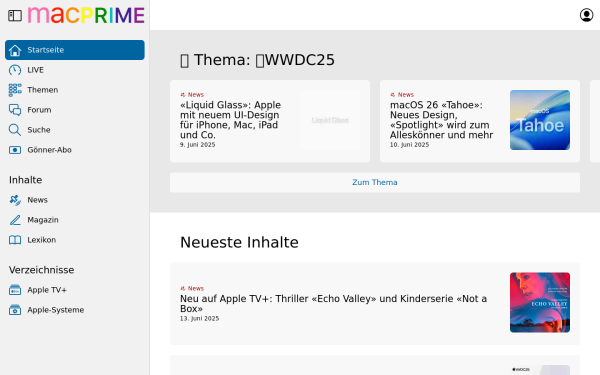Click the Lexikon book icon

click(x=15, y=240)
